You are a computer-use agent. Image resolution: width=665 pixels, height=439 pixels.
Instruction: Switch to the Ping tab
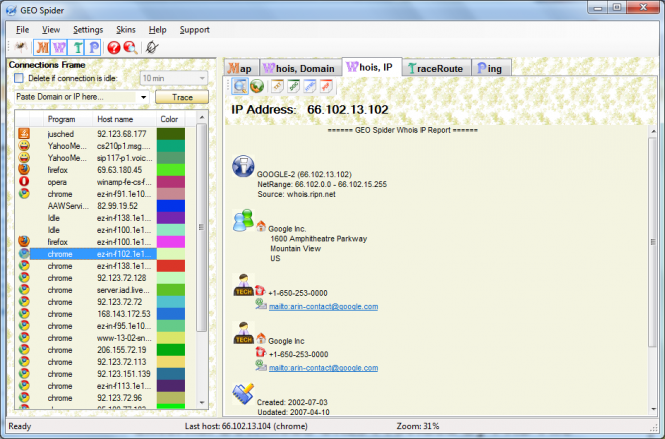tap(491, 68)
